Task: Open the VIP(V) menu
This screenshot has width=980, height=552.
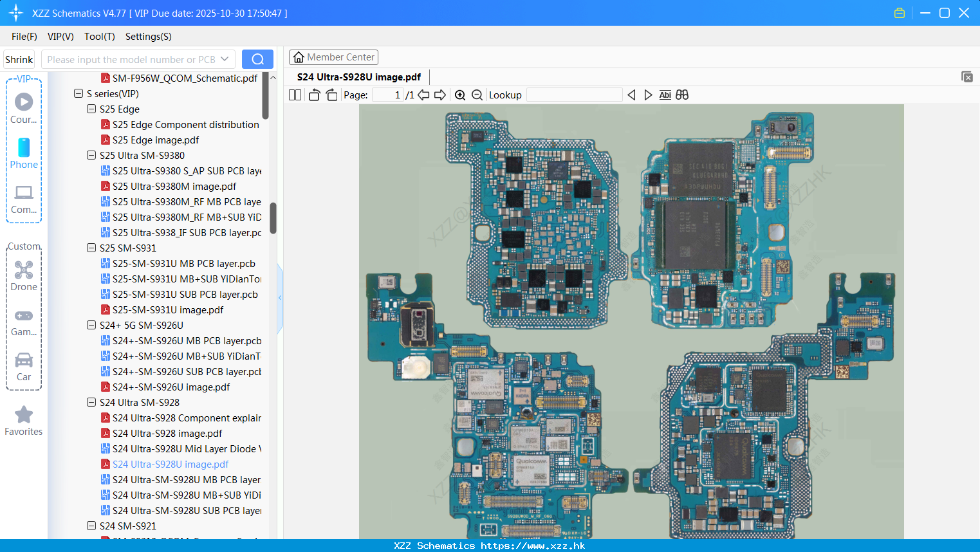Action: [x=60, y=36]
